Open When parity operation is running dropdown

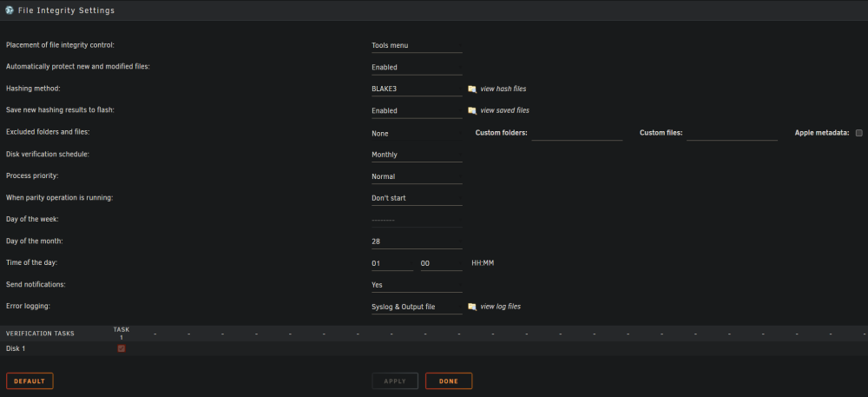[x=417, y=198]
